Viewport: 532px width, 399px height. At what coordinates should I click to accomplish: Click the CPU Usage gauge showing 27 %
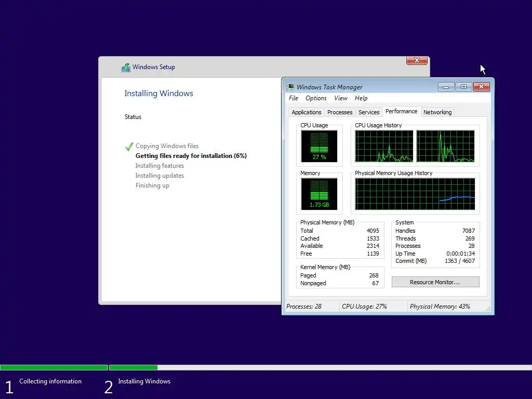point(319,146)
